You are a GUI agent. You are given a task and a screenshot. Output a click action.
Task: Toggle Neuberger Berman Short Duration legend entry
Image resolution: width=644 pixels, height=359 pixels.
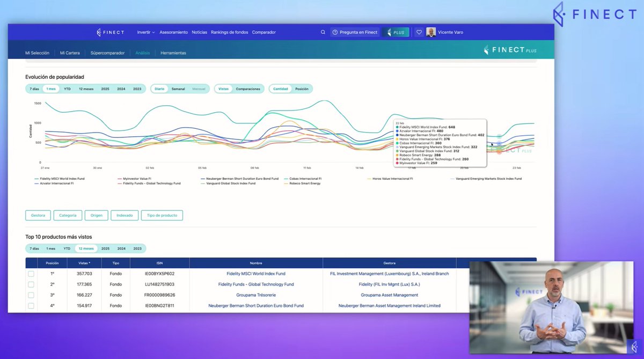(x=239, y=179)
